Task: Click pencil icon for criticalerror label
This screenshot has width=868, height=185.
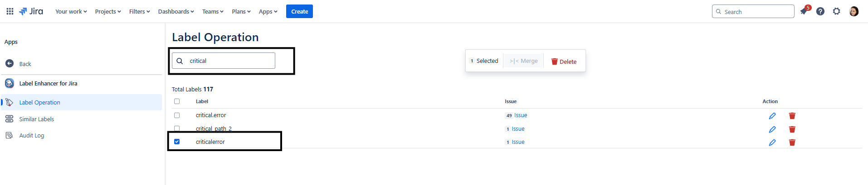Action: 772,142
